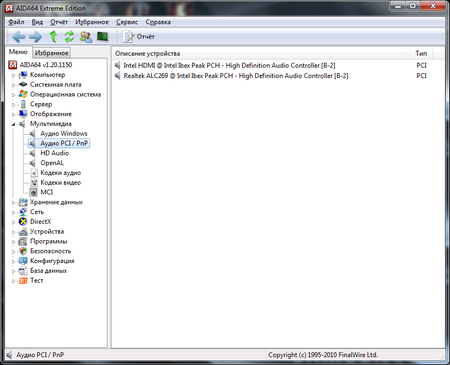Viewport: 450px width, 365px height.
Task: Expand the Сеть tree node
Action: [14, 212]
